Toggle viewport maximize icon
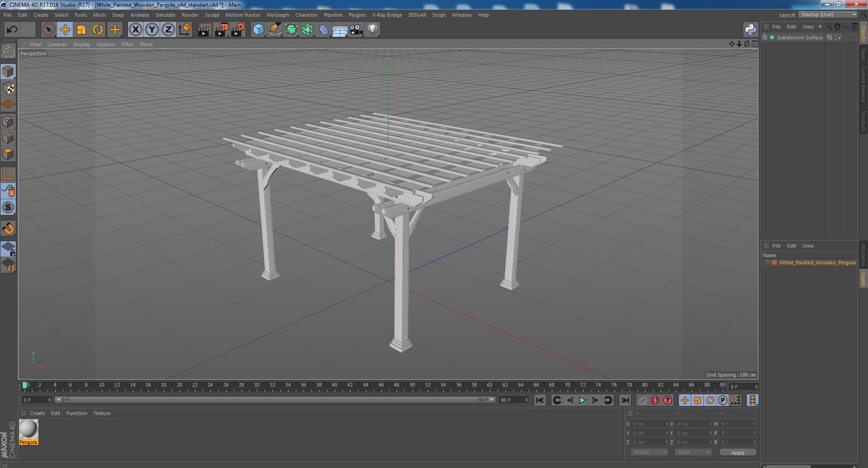Viewport: 868px width, 468px height. pos(754,44)
